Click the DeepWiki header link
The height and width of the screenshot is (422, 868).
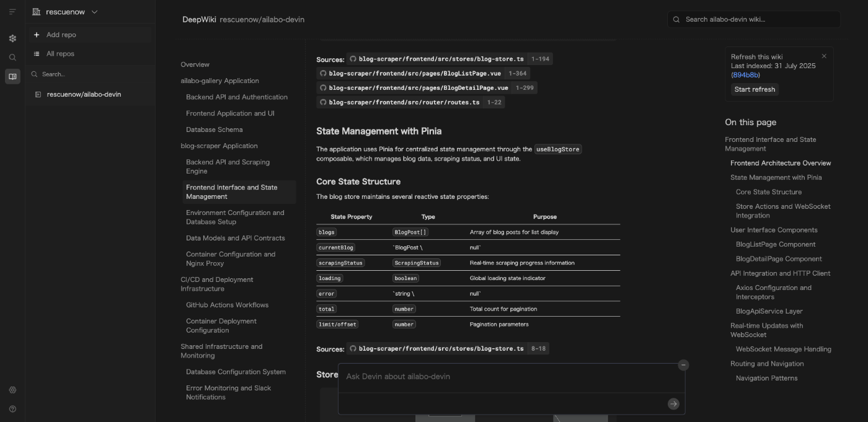pos(199,19)
